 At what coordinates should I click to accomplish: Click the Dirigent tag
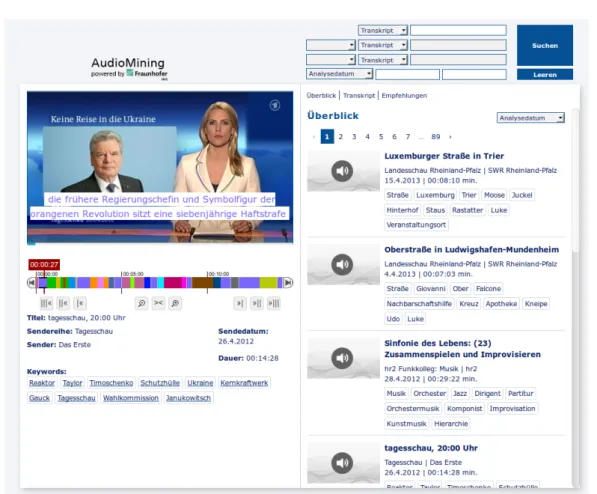pyautogui.click(x=487, y=393)
